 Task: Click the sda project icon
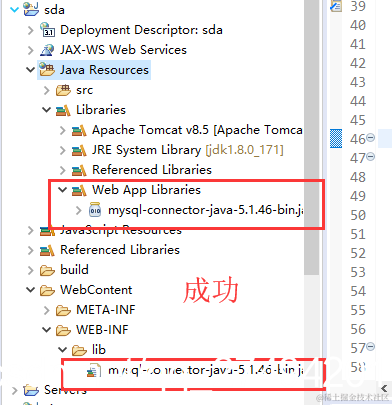pyautogui.click(x=31, y=9)
